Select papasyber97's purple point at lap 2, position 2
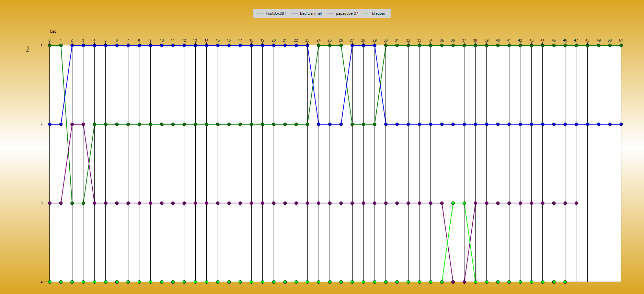Screen dimensions: 644x294 72,124
